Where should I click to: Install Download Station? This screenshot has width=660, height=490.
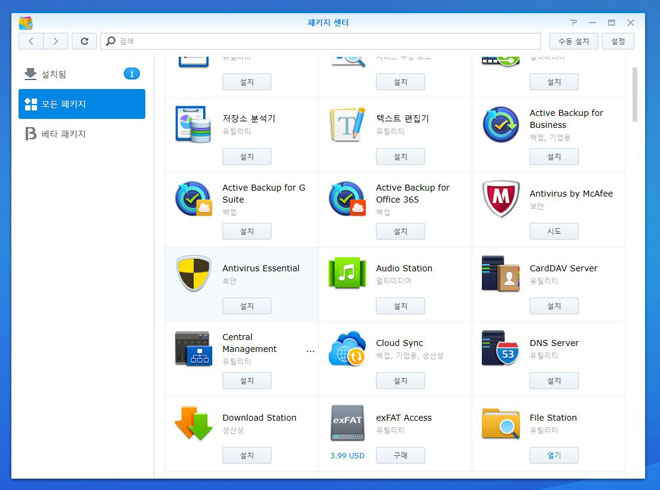click(x=247, y=455)
